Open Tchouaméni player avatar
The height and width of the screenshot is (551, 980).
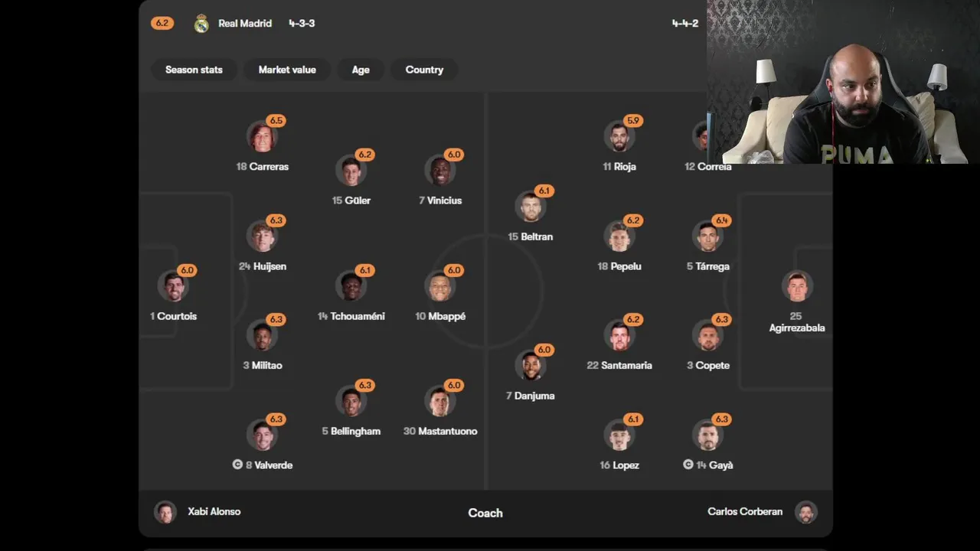pos(351,286)
